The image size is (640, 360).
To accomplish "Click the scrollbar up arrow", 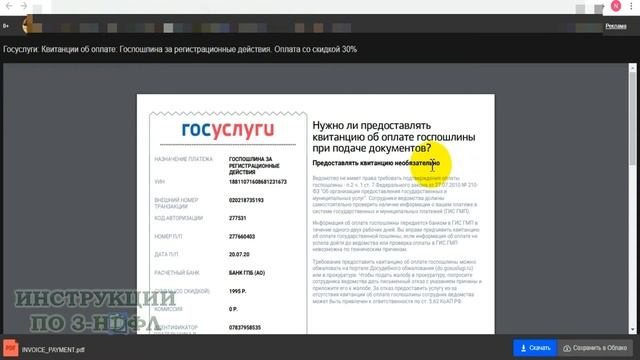I will coord(633,68).
